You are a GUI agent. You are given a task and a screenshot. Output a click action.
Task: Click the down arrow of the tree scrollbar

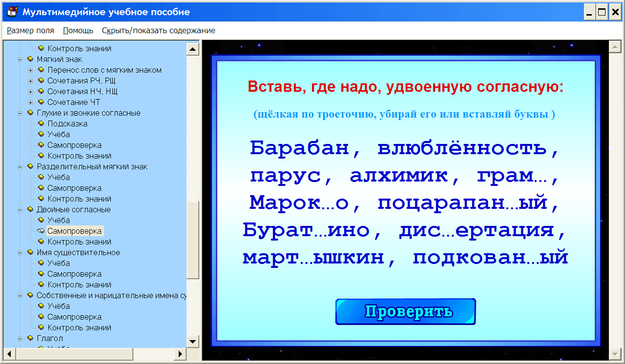coord(193,343)
